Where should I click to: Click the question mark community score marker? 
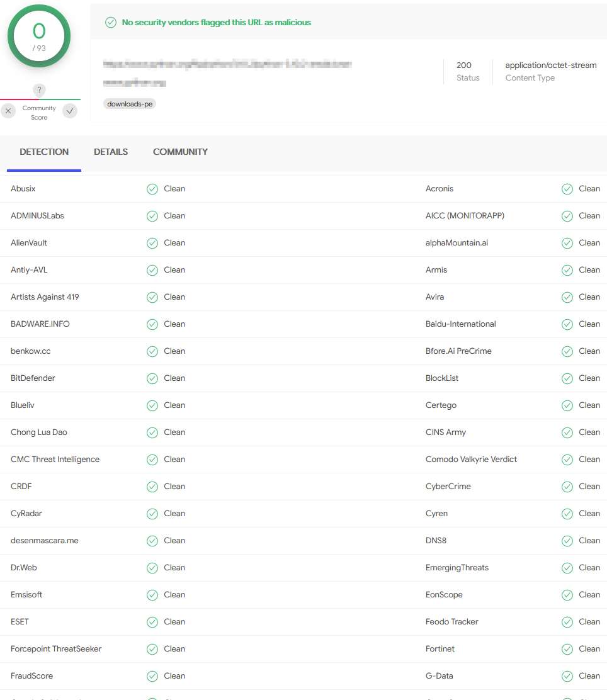[39, 90]
